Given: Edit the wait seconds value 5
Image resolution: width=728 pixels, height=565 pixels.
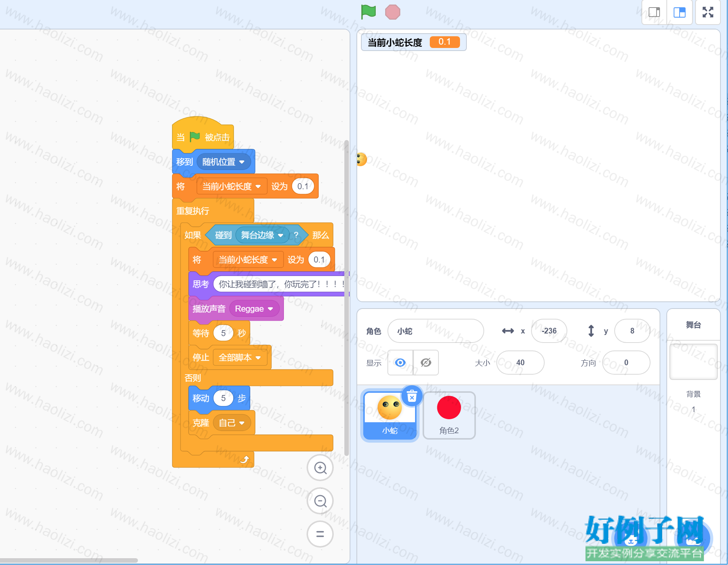Looking at the screenshot, I should (x=223, y=333).
